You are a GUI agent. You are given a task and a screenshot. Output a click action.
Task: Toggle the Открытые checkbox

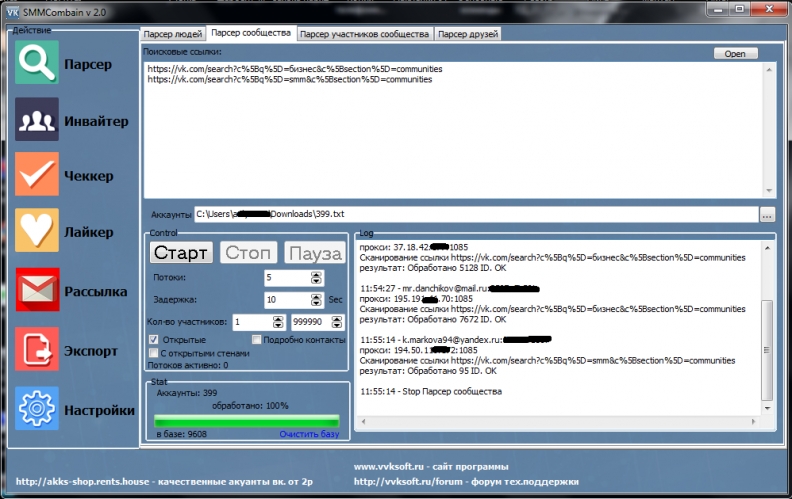point(154,339)
